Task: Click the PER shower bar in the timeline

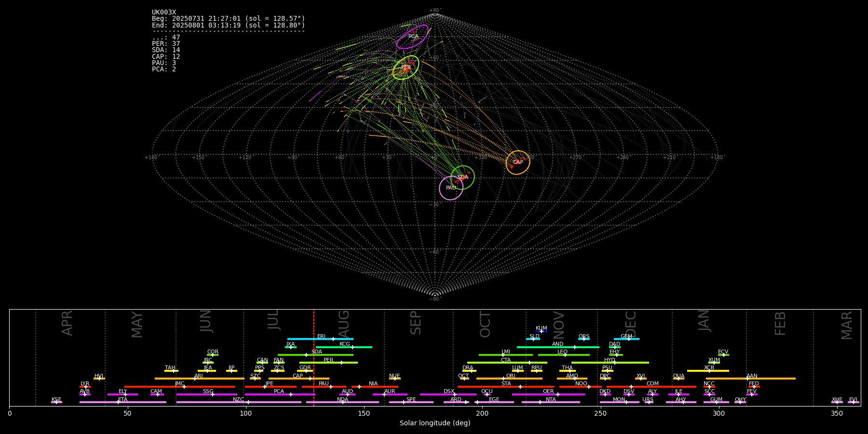Action: [328, 363]
